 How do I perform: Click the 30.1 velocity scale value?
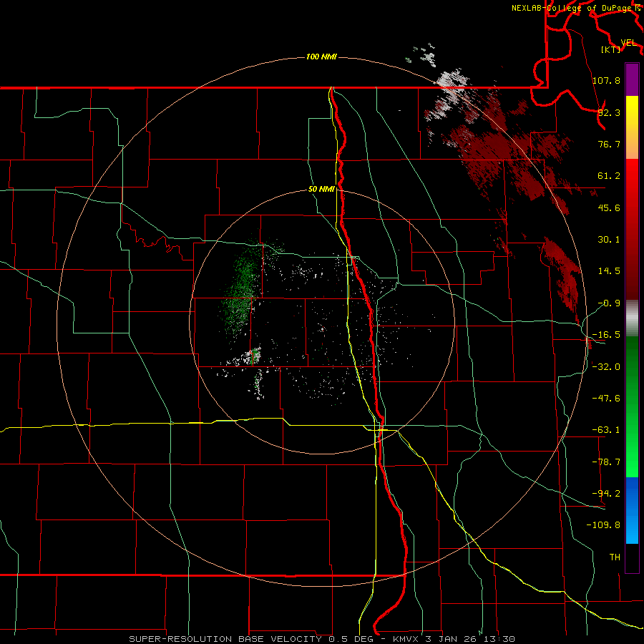point(609,240)
